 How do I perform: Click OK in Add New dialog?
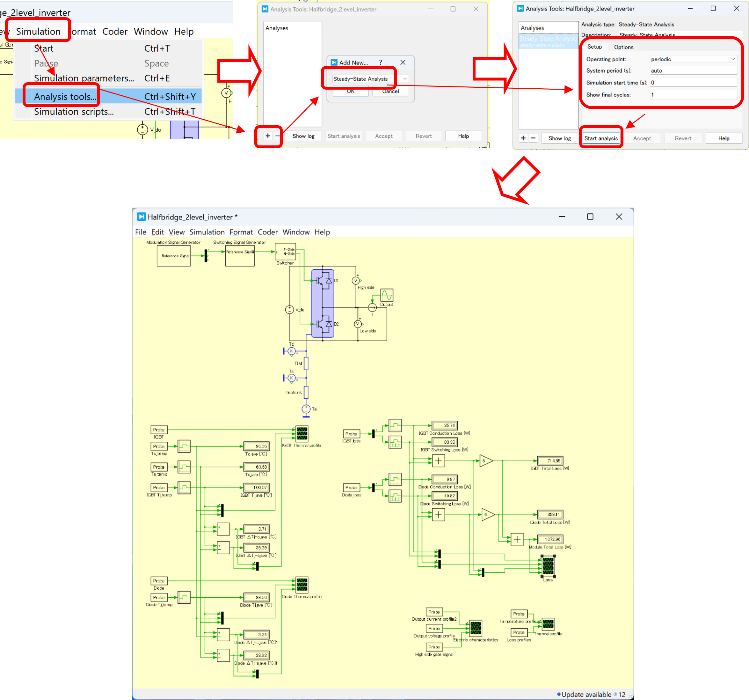tap(350, 91)
